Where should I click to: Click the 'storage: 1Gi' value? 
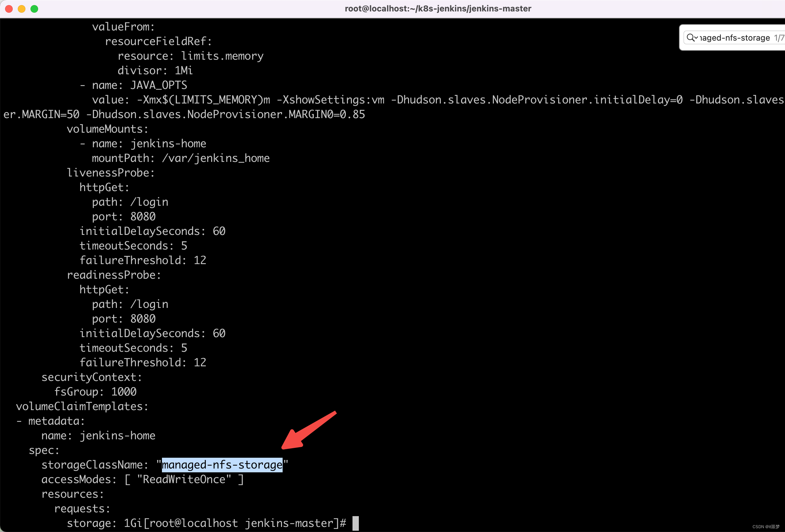(x=105, y=523)
